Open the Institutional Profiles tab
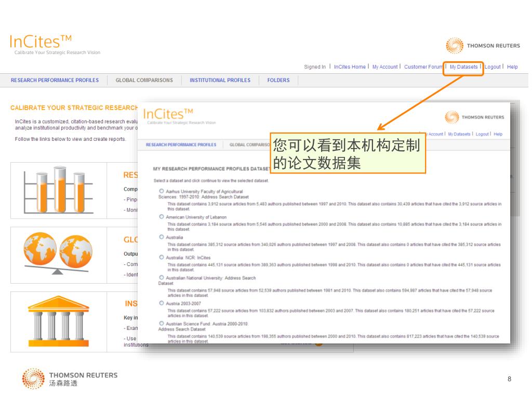This screenshot has width=532, height=399. click(220, 80)
